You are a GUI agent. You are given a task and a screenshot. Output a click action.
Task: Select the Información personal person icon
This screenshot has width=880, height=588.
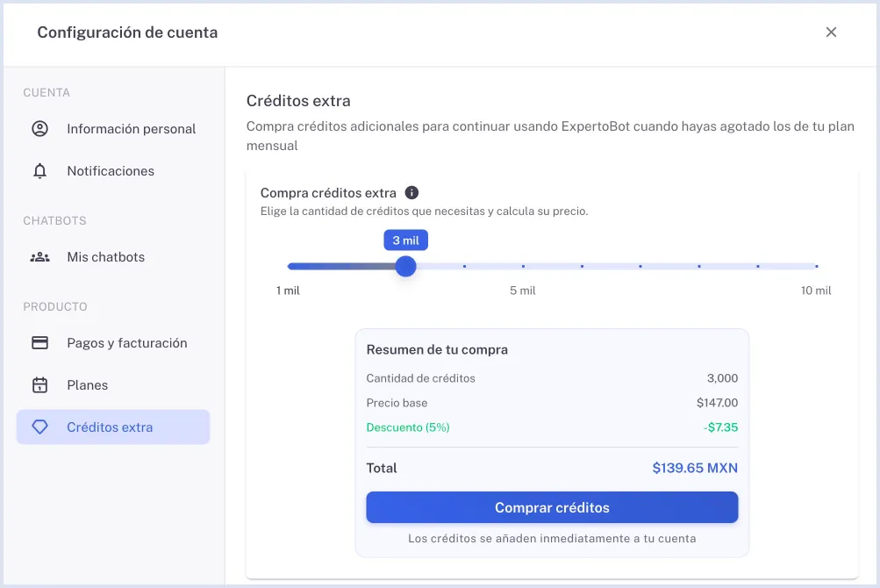point(40,128)
